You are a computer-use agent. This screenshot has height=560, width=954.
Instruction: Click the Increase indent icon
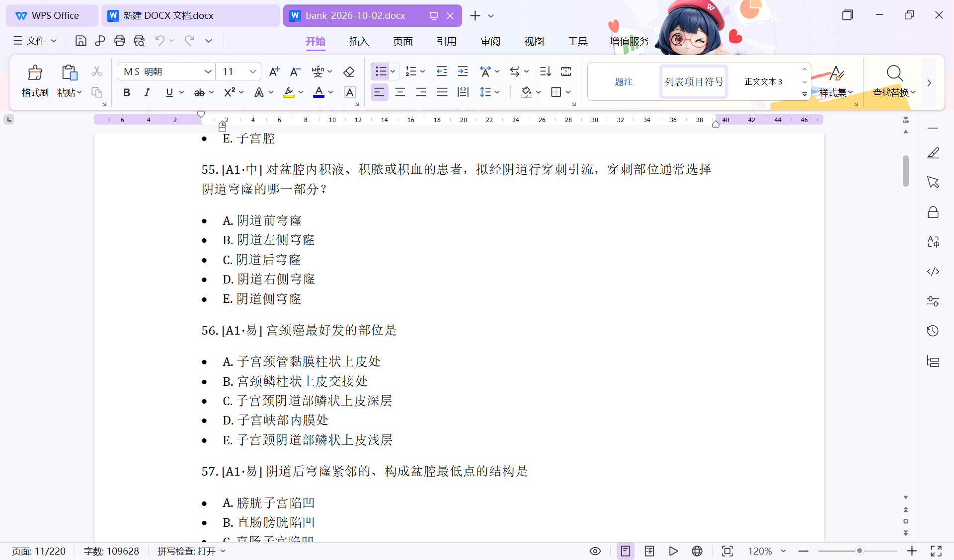(463, 71)
